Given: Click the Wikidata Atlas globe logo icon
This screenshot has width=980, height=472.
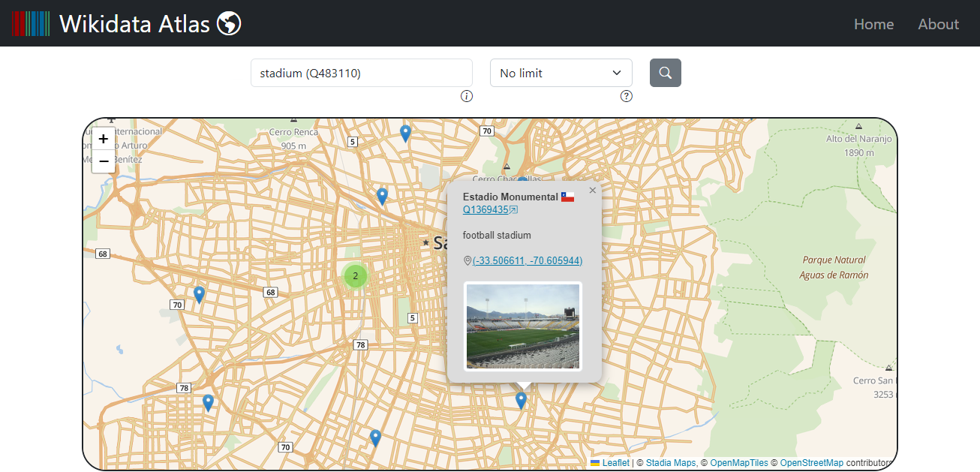Looking at the screenshot, I should click(229, 24).
